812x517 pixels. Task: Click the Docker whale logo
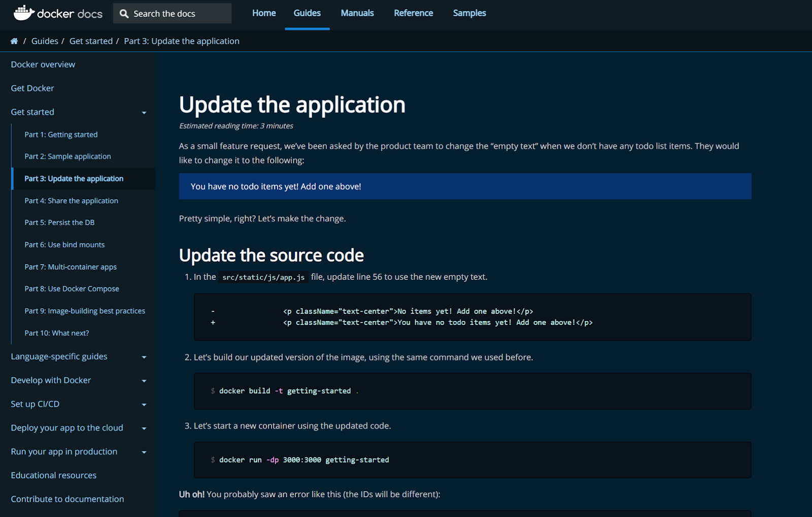24,13
